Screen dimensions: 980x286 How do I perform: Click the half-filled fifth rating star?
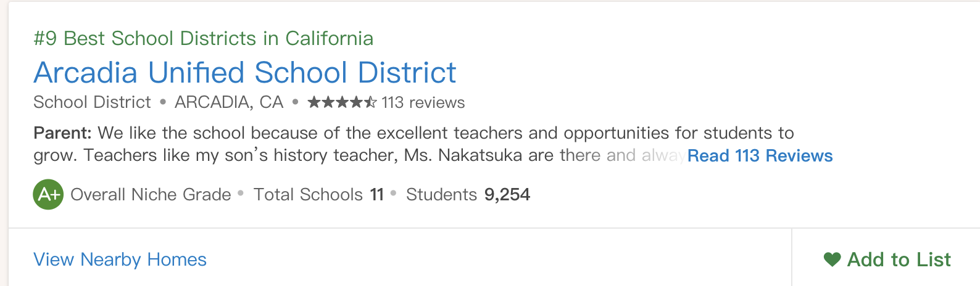(370, 102)
